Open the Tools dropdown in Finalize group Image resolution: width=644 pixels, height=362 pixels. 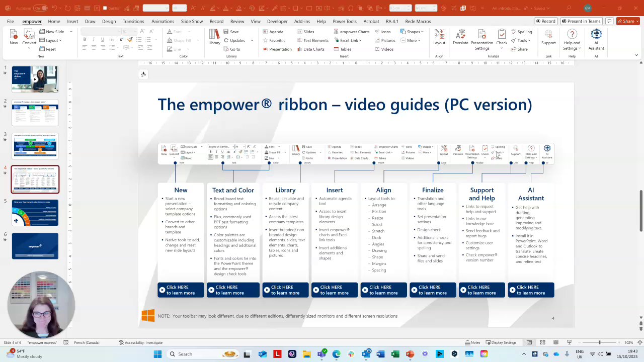(521, 40)
